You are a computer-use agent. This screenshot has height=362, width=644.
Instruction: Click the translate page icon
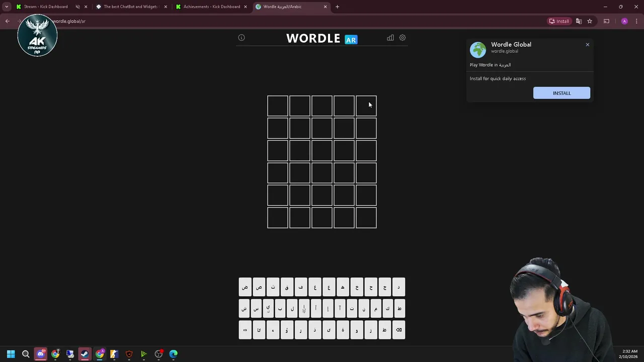pos(579,21)
